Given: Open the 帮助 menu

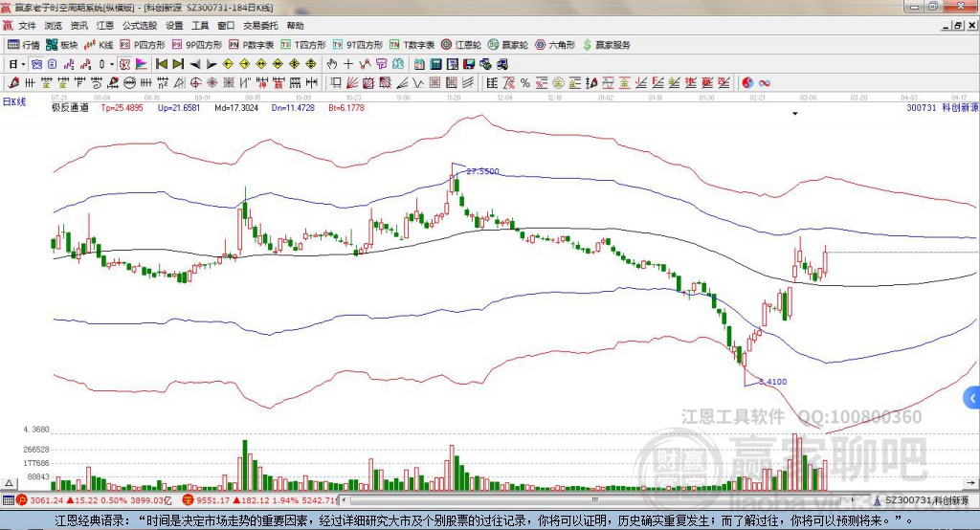Looking at the screenshot, I should [295, 26].
